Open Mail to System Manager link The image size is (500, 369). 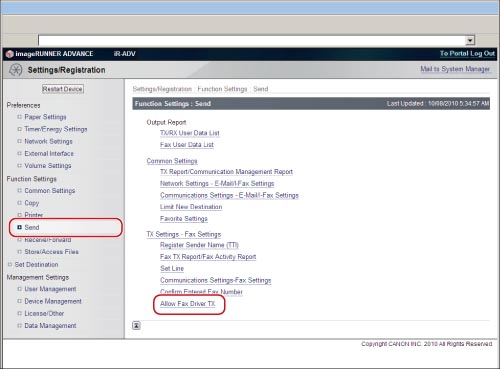click(455, 69)
